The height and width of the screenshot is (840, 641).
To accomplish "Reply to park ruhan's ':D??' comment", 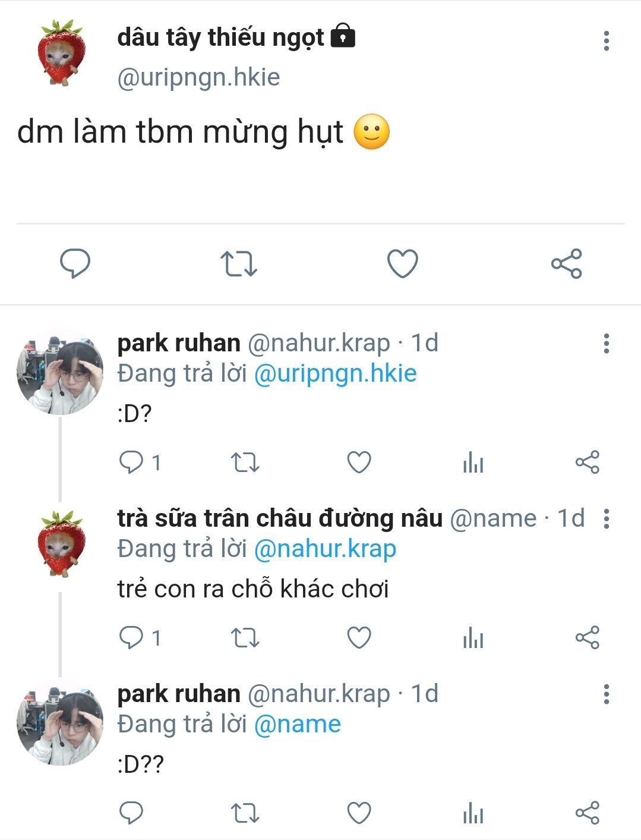I will (131, 813).
